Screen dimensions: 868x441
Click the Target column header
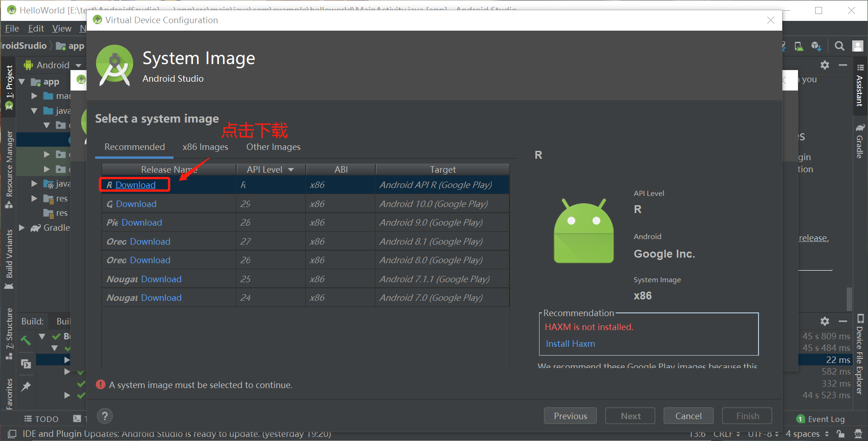point(443,169)
